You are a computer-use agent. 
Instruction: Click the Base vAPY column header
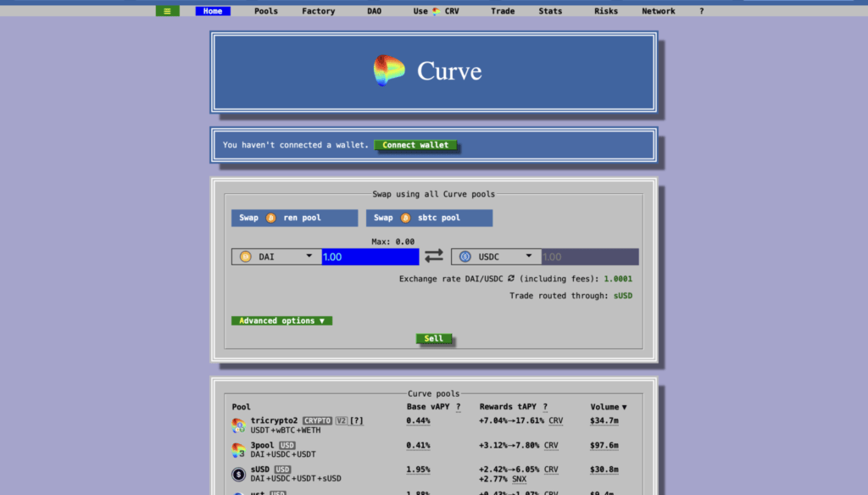[428, 407]
